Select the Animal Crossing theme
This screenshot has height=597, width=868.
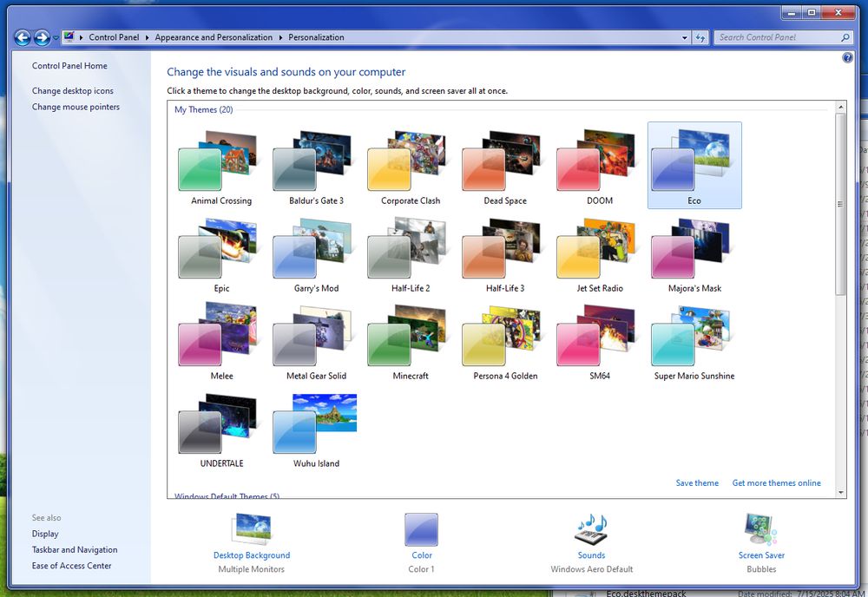point(220,167)
